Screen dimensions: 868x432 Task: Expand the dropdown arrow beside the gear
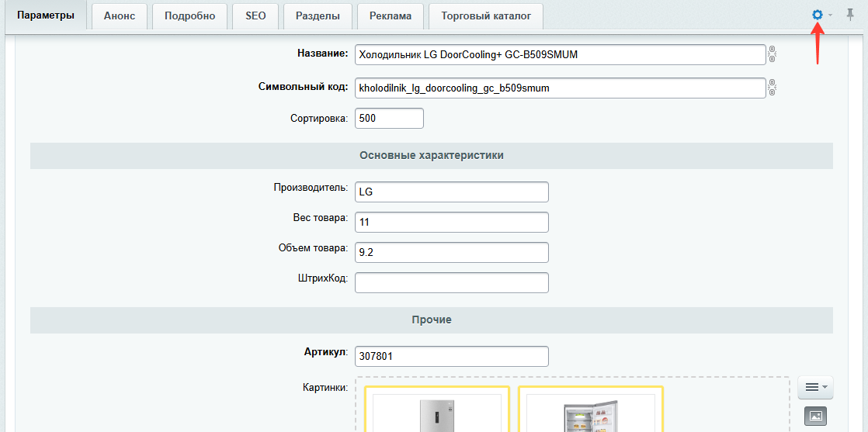[831, 16]
